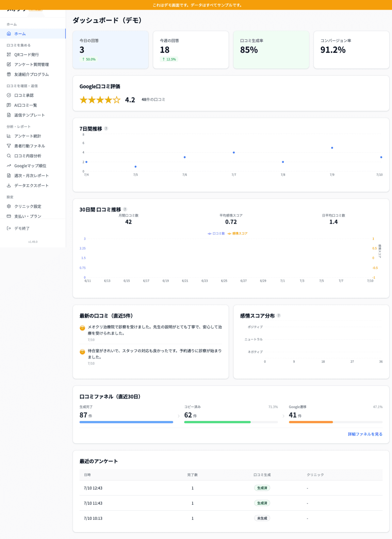Viewport: 392px width, 539px height.
Task: Click the 口コミ内容分析 magnifier icon
Action: click(x=9, y=156)
